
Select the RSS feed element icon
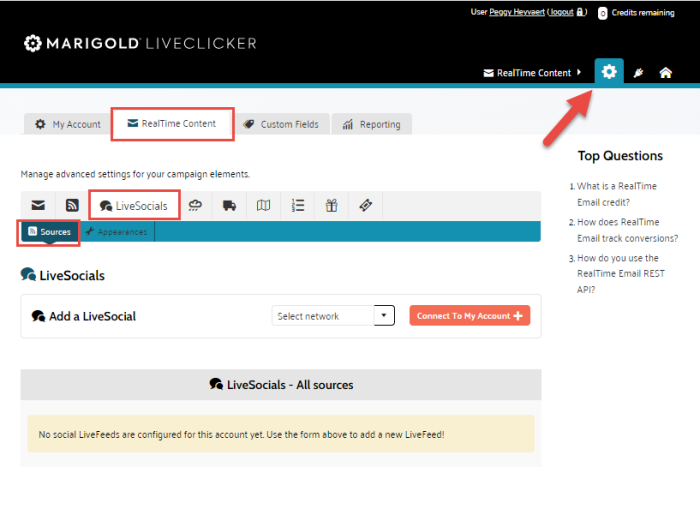coord(72,205)
